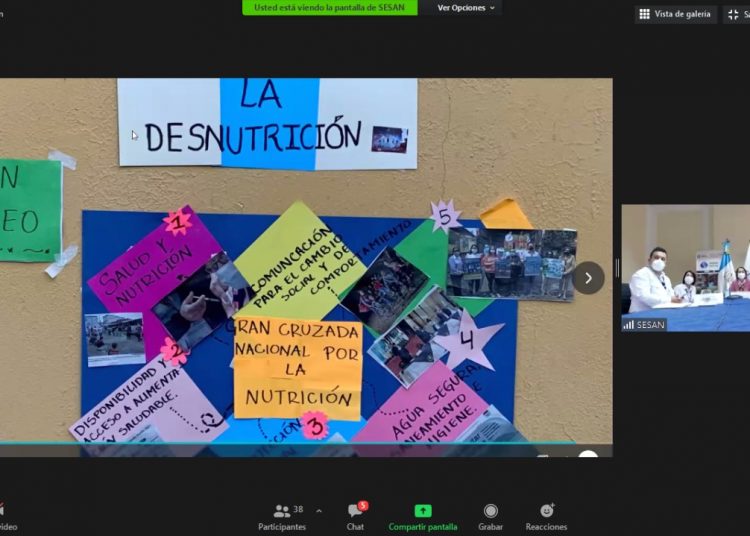The height and width of the screenshot is (536, 750).
Task: Click the participant count number 38
Action: pos(298,509)
